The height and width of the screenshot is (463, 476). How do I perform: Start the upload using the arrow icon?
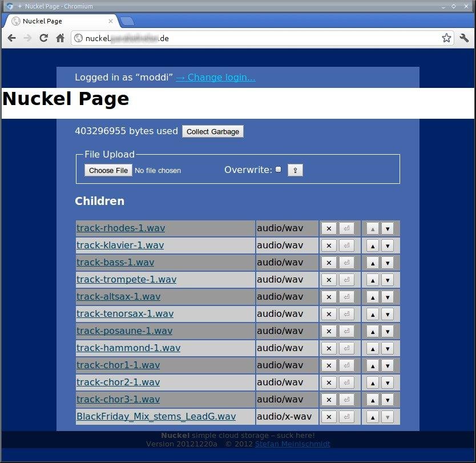295,170
